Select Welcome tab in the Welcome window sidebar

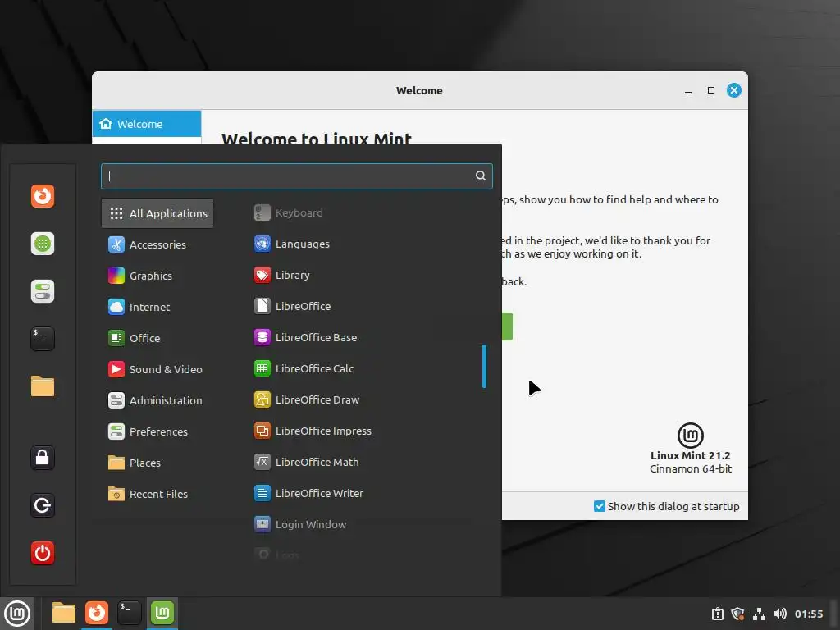pos(147,124)
